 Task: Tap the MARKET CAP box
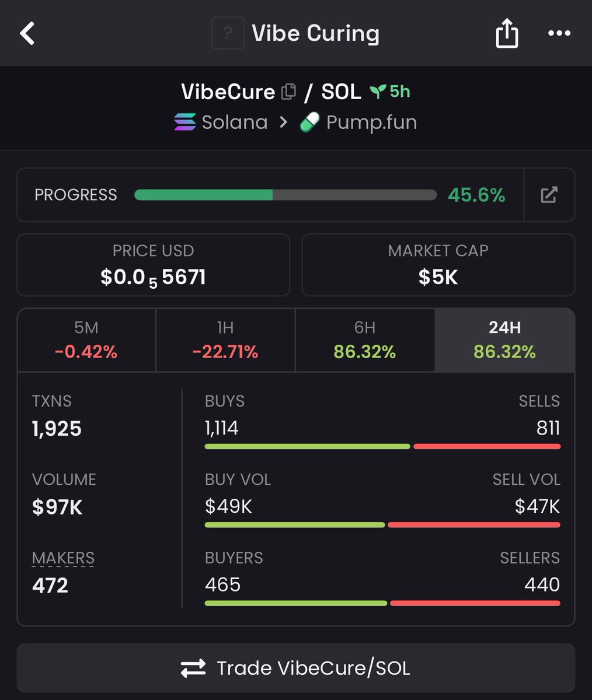tap(438, 265)
